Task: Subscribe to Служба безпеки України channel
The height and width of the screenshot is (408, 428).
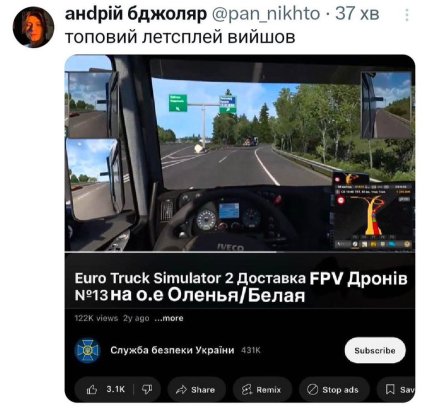Action: pyautogui.click(x=375, y=350)
